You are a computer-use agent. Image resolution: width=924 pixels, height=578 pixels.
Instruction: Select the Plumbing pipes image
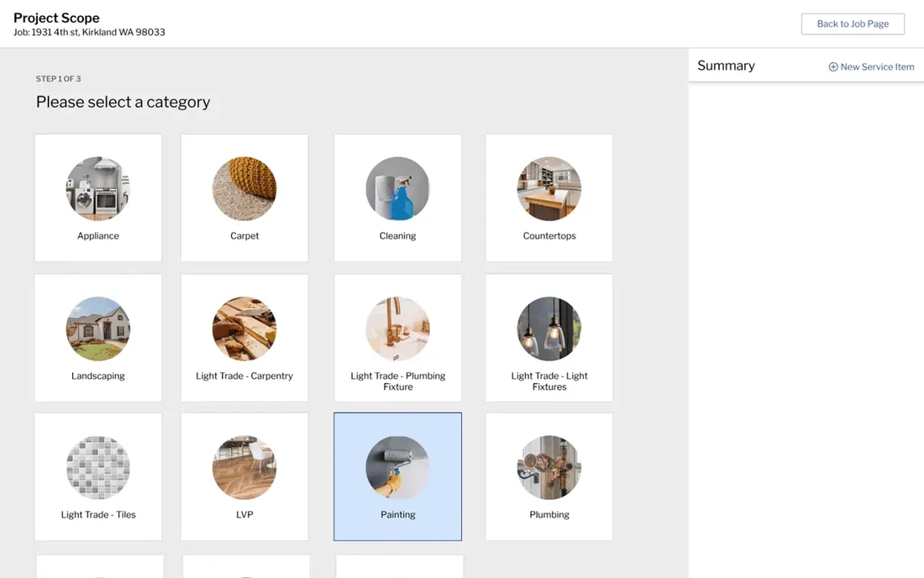point(549,468)
